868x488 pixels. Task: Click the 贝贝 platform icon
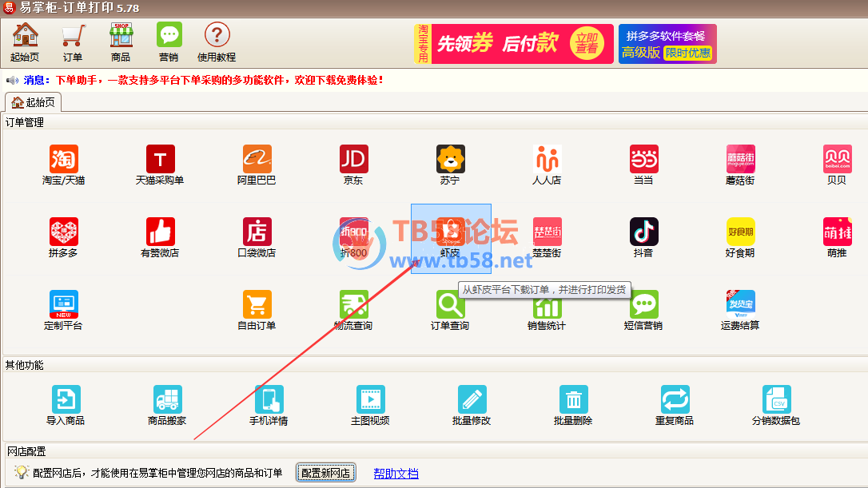pyautogui.click(x=837, y=165)
